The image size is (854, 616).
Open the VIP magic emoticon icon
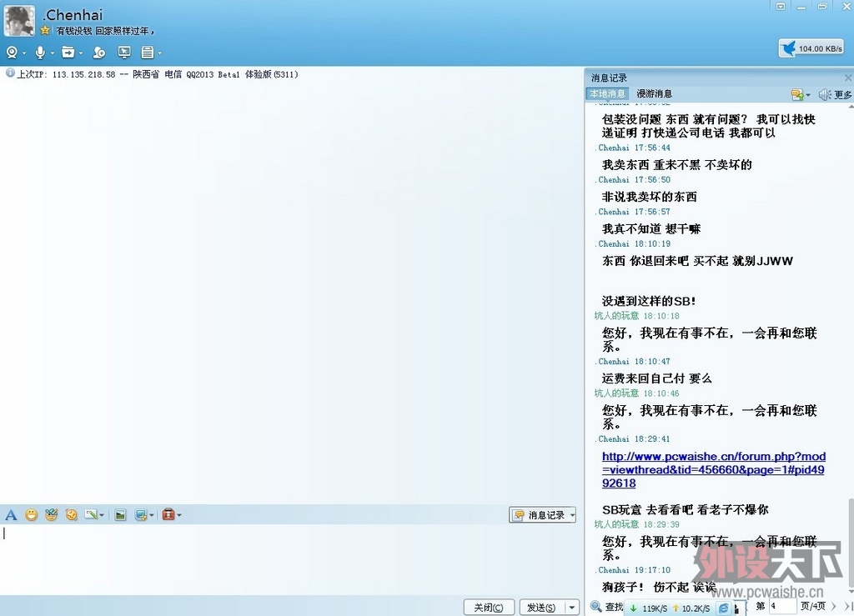(51, 515)
